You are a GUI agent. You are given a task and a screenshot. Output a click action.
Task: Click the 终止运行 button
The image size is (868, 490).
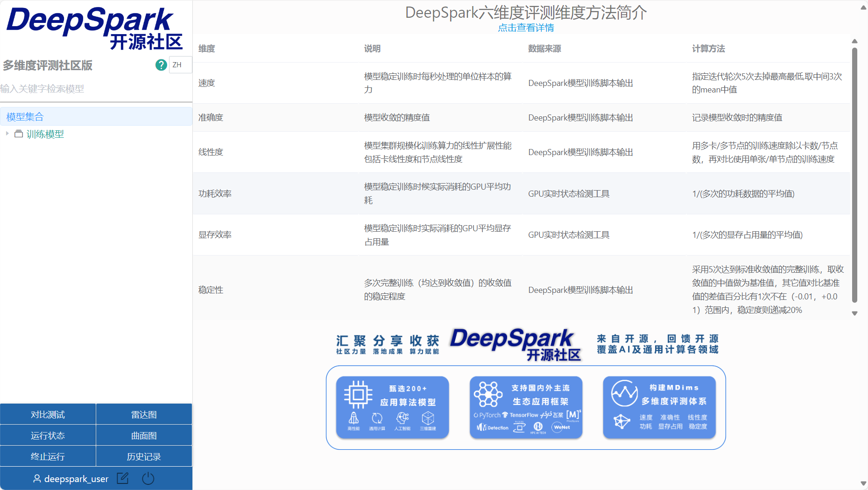[48, 456]
